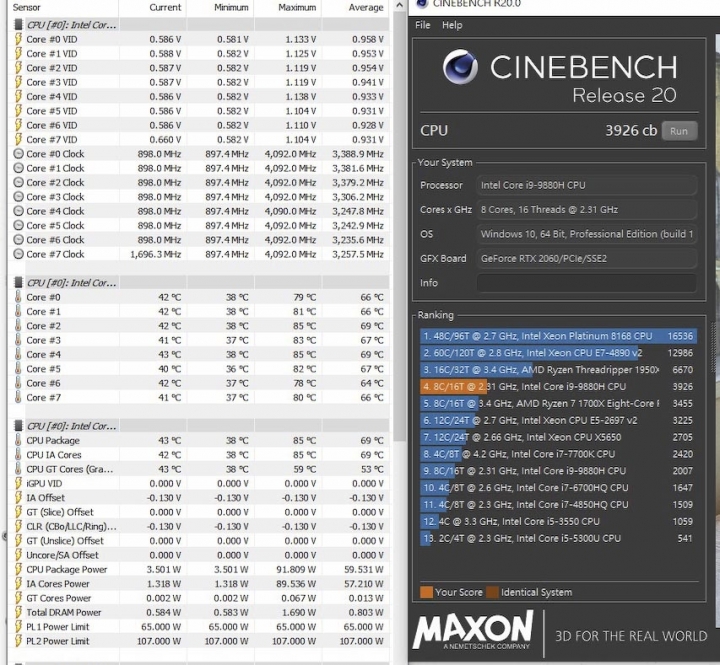Click the voltage icon of Core #3 VID
Image resolution: width=720 pixels, height=665 pixels.
pos(18,82)
